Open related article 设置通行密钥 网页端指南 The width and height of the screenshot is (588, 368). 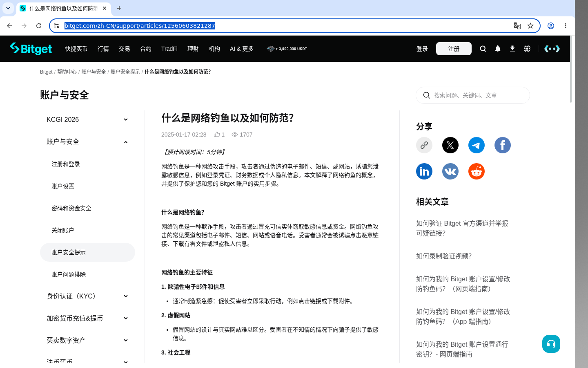pos(462,349)
